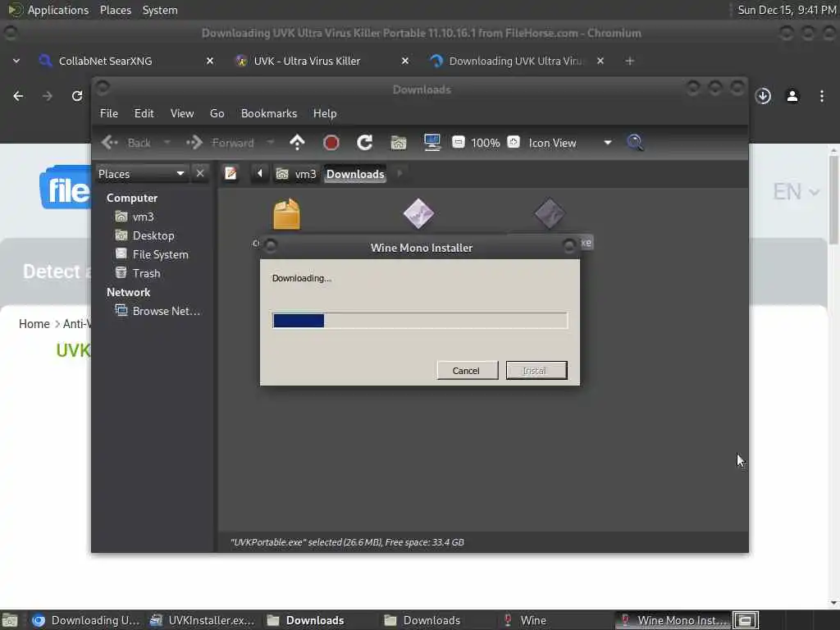The width and height of the screenshot is (840, 630).
Task: Close the UVK - Ultra Virus Killer tab
Action: coord(405,61)
